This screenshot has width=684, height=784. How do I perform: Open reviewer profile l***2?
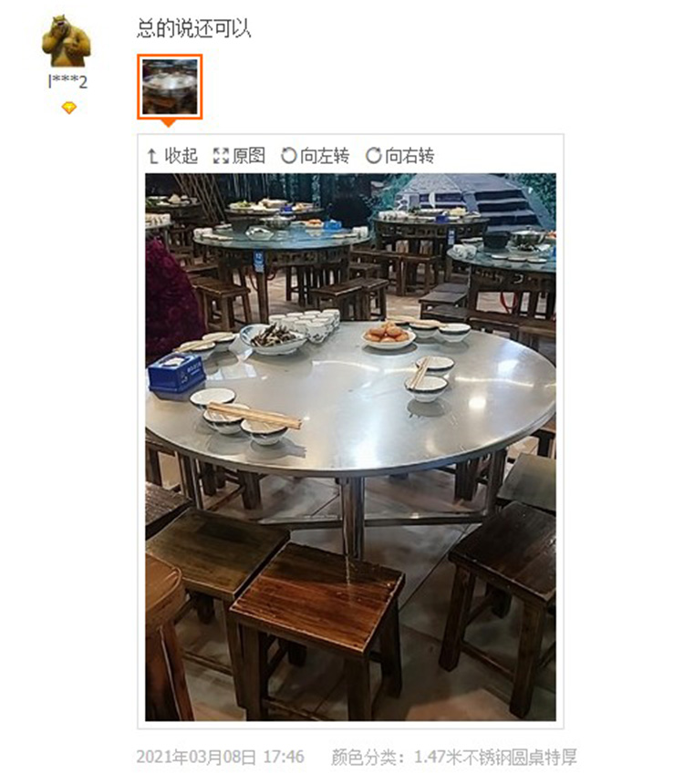pos(67,82)
